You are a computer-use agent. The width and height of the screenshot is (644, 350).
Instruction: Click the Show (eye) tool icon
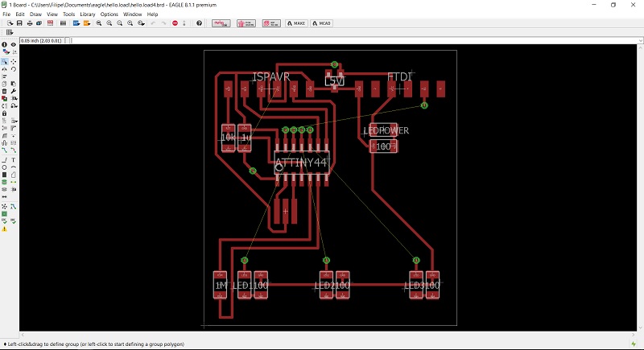14,44
